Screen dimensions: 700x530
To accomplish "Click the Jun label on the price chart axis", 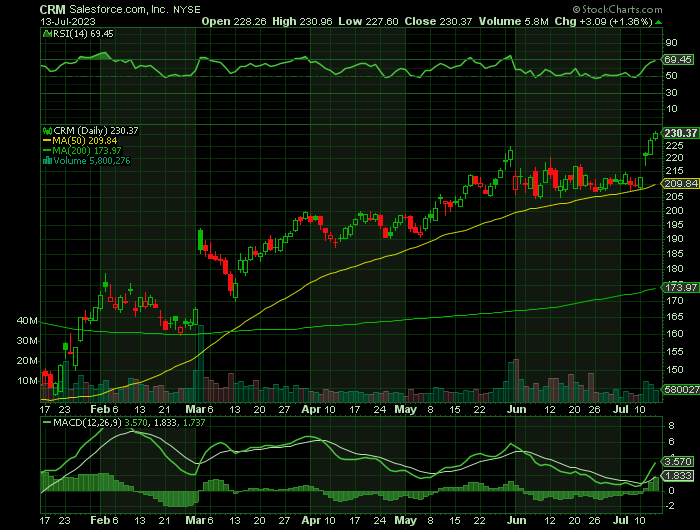I will (x=517, y=409).
